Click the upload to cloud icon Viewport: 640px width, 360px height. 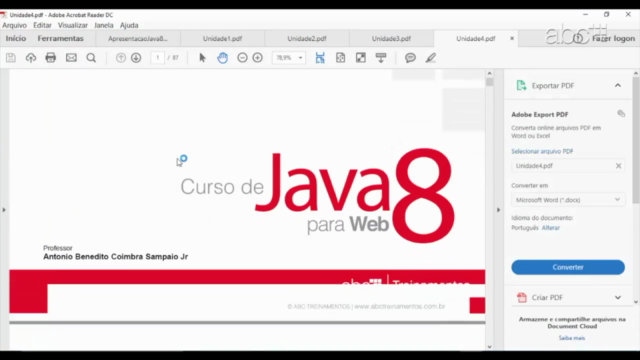(31, 58)
